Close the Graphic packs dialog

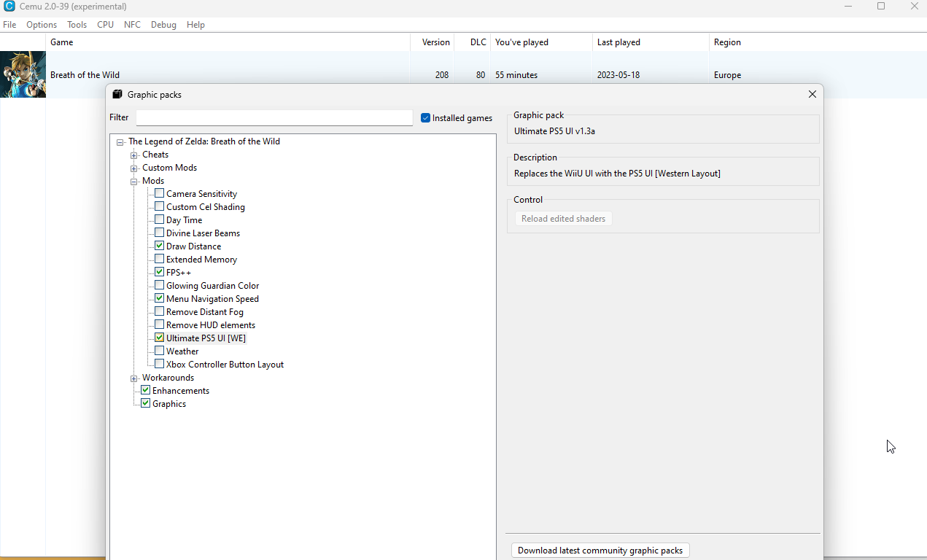812,94
